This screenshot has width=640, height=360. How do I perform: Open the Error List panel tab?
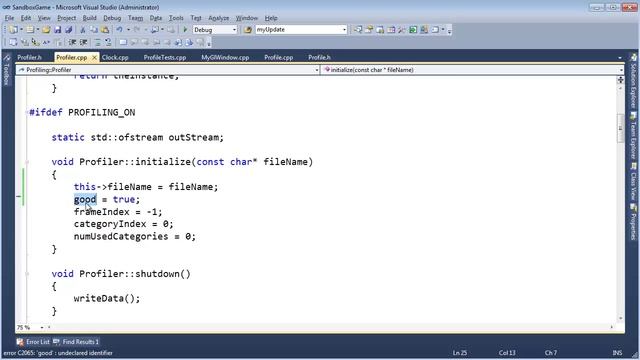coord(34,342)
